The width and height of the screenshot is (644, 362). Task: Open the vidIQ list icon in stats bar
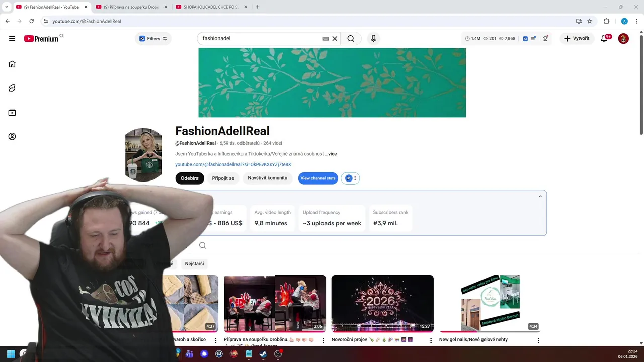click(x=533, y=39)
